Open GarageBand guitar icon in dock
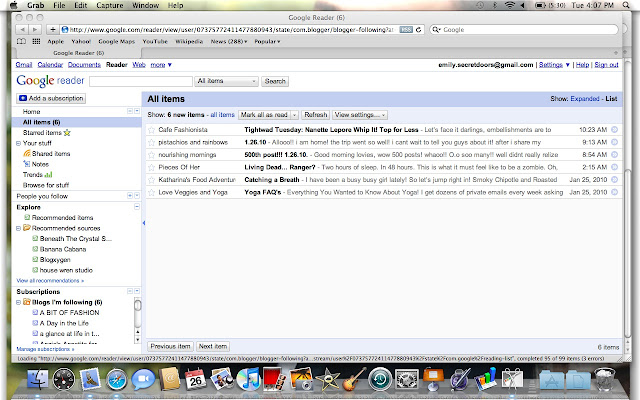Viewport: 640px width, 400px height. tap(353, 379)
